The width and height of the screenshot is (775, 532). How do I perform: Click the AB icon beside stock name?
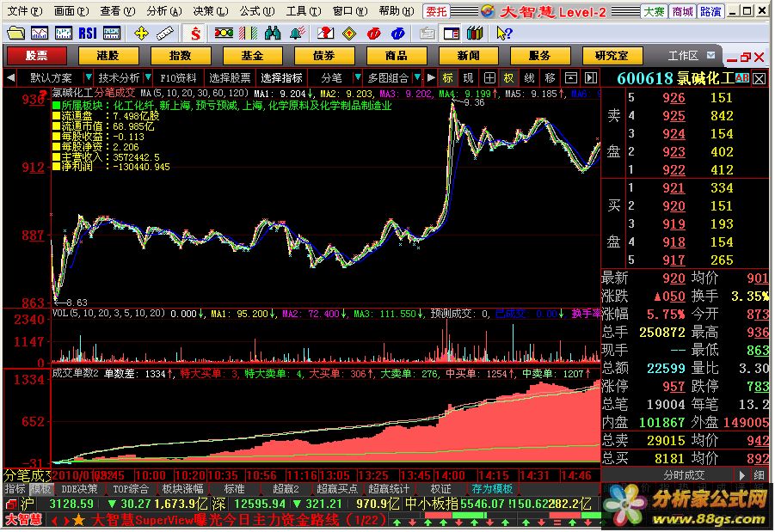[742, 77]
